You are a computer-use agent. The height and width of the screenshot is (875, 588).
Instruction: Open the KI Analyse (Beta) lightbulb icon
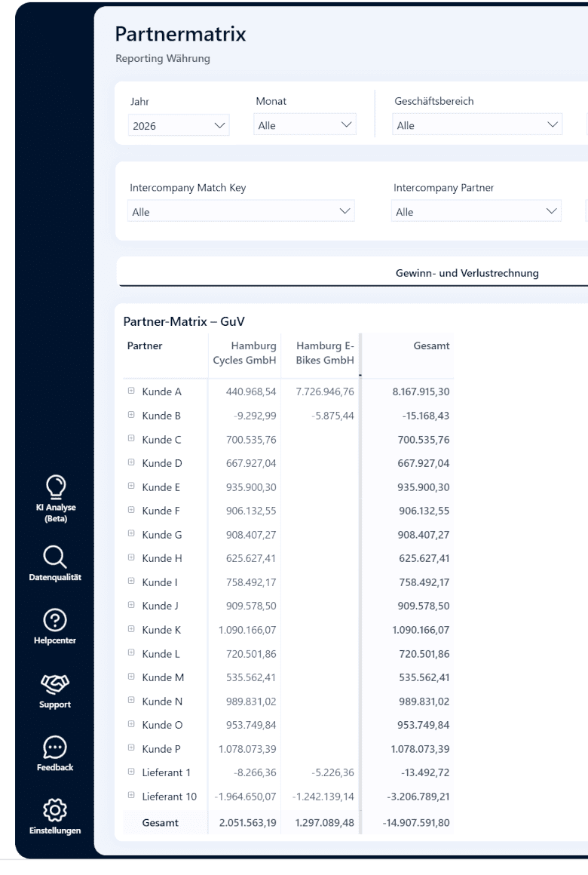click(56, 487)
